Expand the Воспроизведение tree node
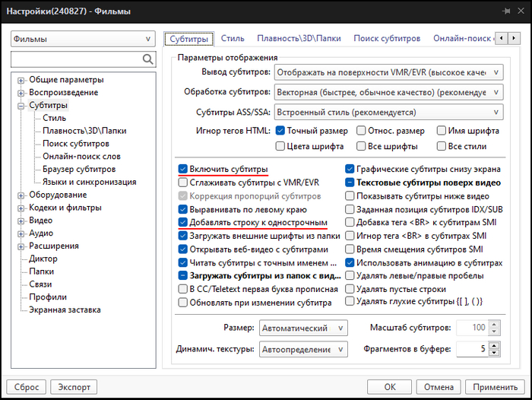Viewport: 532px width, 400px height. pyautogui.click(x=21, y=93)
